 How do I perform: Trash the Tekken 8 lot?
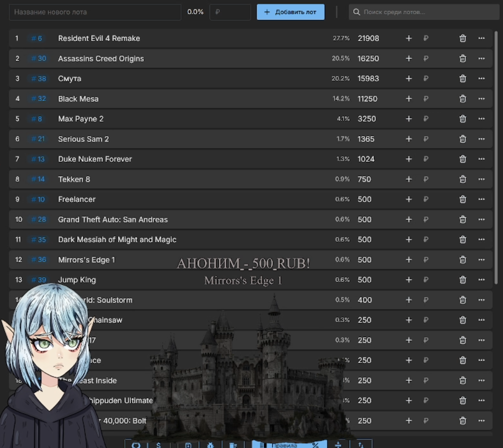(x=463, y=179)
